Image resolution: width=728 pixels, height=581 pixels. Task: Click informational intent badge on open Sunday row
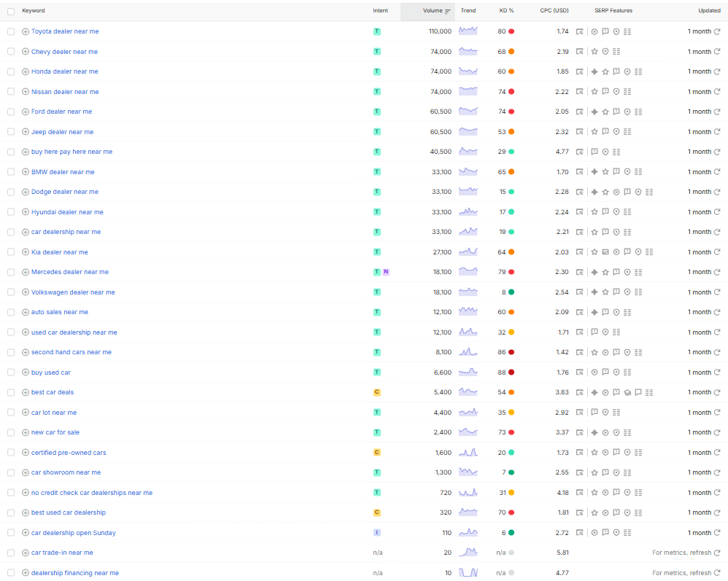pos(377,533)
